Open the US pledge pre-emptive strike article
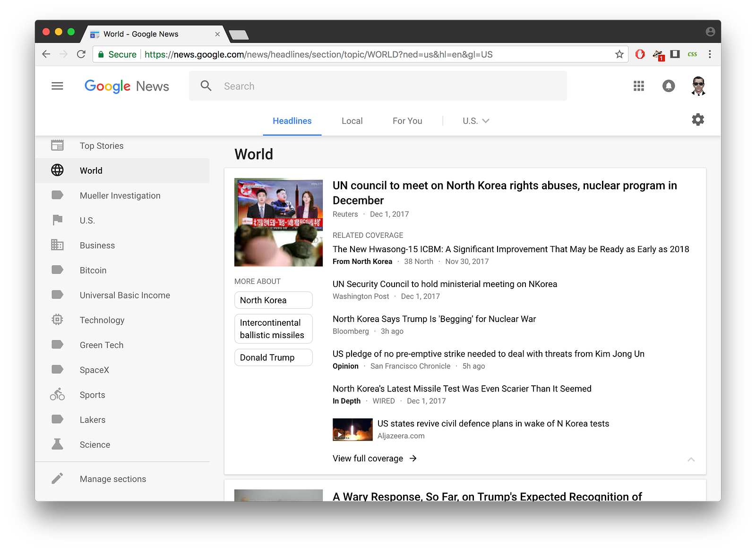Image resolution: width=756 pixels, height=551 pixels. point(489,354)
